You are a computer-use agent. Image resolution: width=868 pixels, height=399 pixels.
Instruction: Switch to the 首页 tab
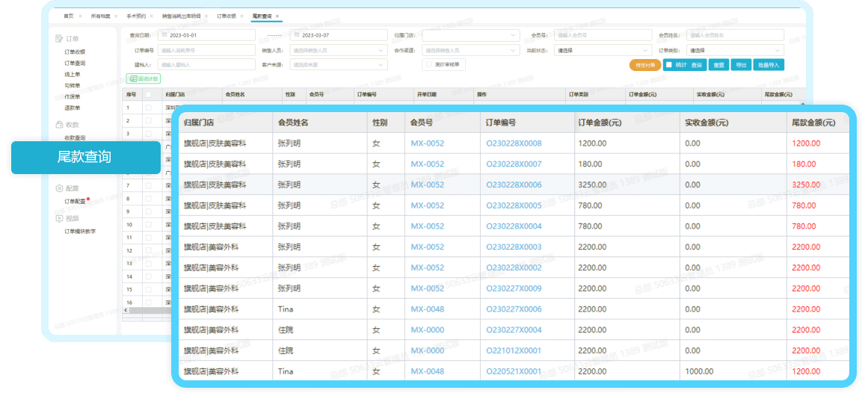click(69, 16)
